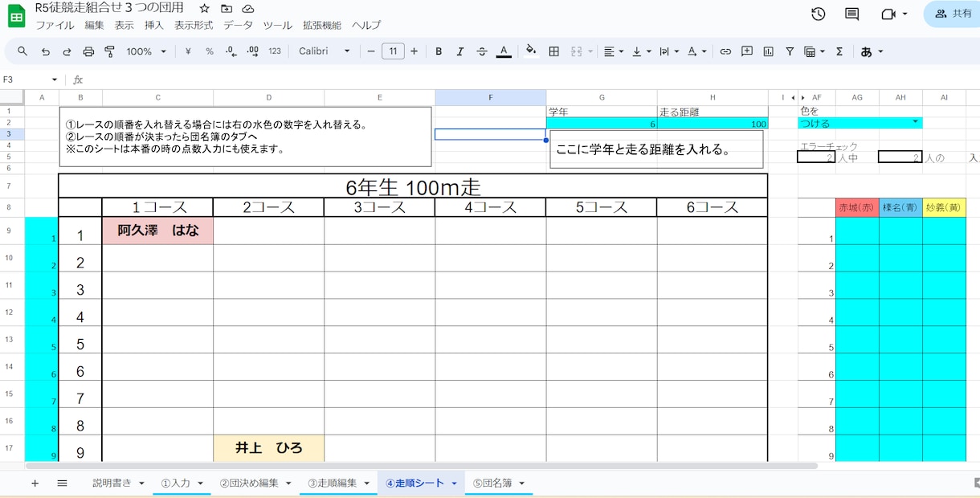Star this spreadsheet document
This screenshot has height=498, width=980.
coord(205,8)
